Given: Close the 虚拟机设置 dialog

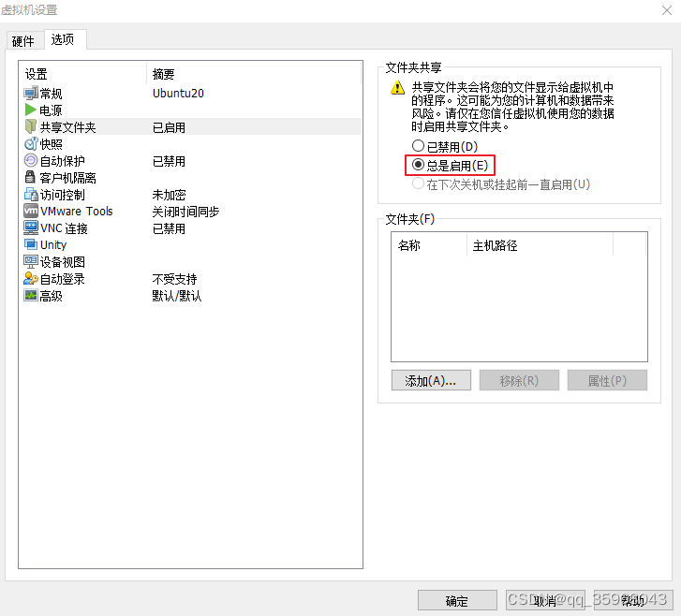Looking at the screenshot, I should pos(667,10).
